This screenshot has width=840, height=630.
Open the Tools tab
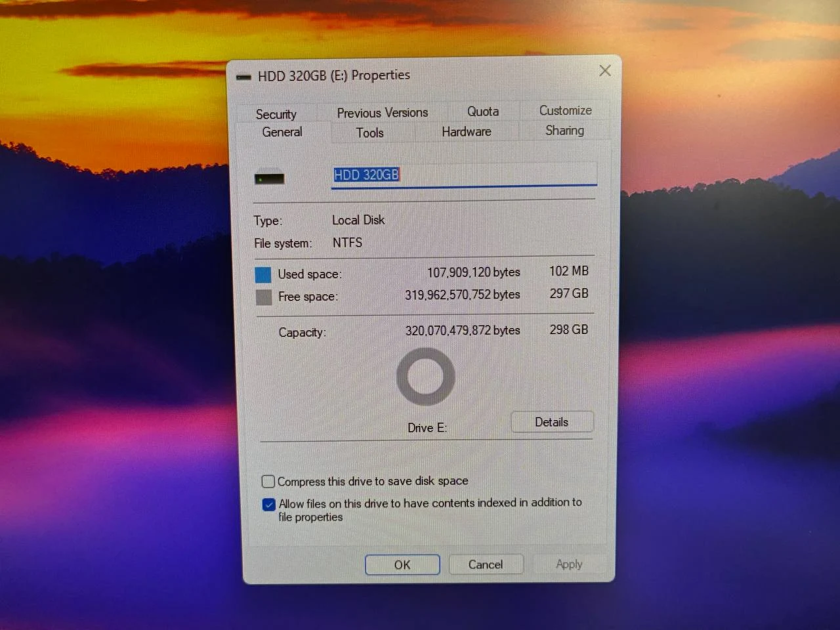click(370, 133)
